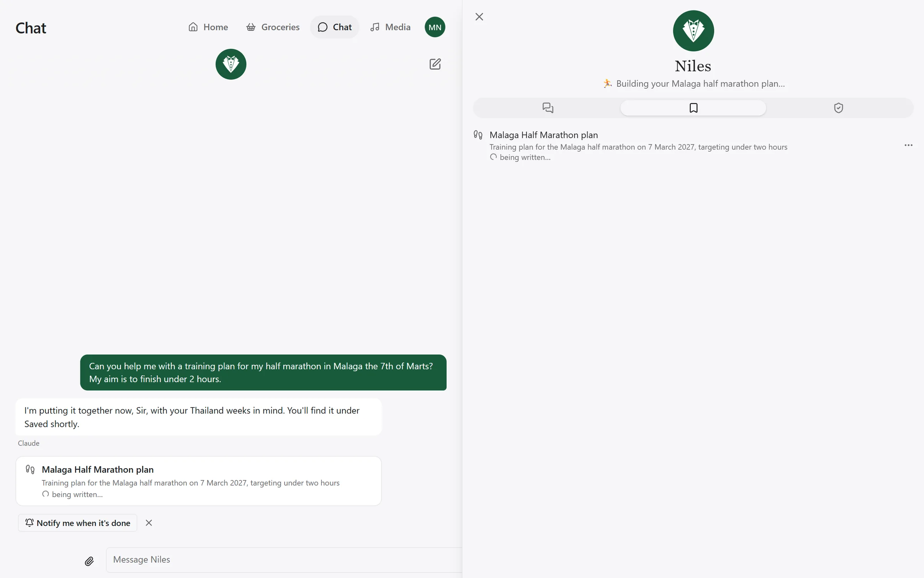
Task: Click footprints icon beside saved Malaga plan
Action: (x=478, y=135)
